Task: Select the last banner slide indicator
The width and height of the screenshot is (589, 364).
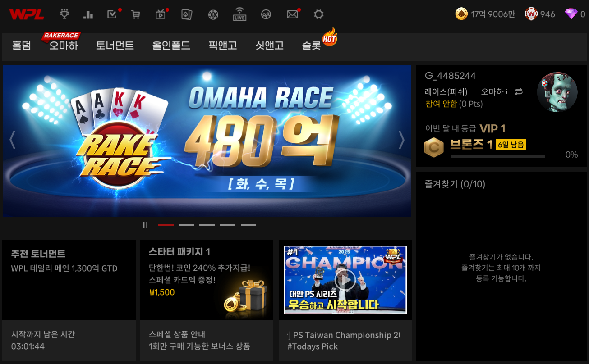Action: click(248, 225)
